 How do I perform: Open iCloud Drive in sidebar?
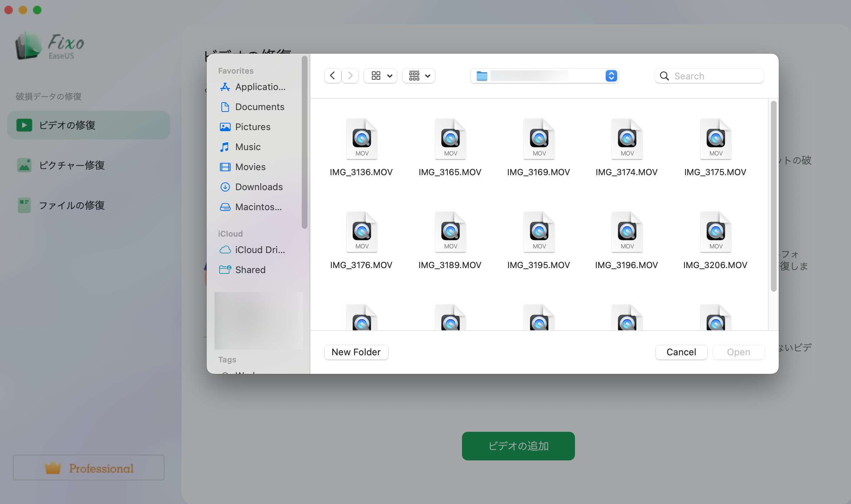tap(260, 250)
